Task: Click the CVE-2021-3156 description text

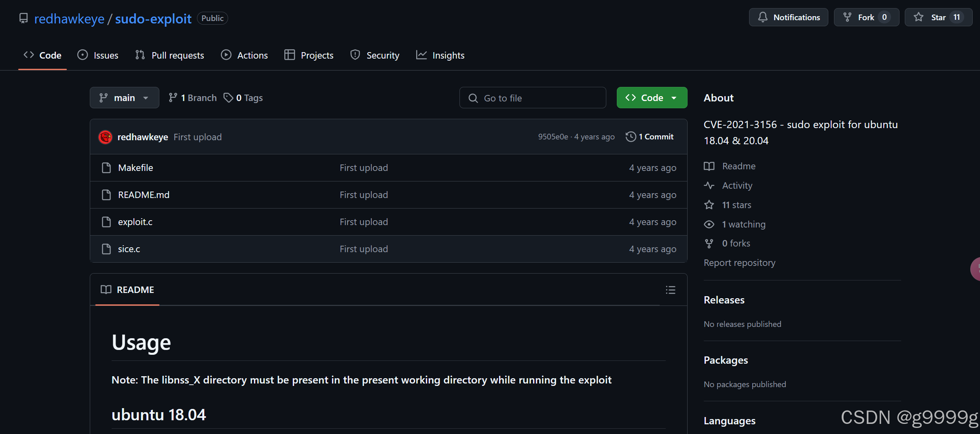Action: point(800,133)
